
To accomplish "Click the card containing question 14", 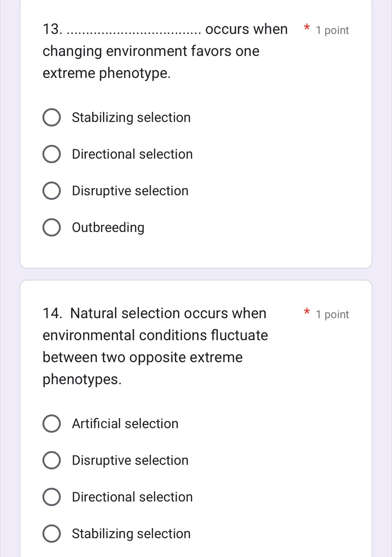I will 196,418.
